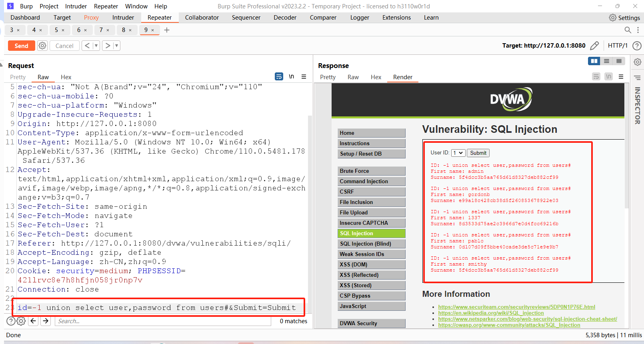Toggle request word wrap icon
The image size is (644, 344).
point(279,76)
